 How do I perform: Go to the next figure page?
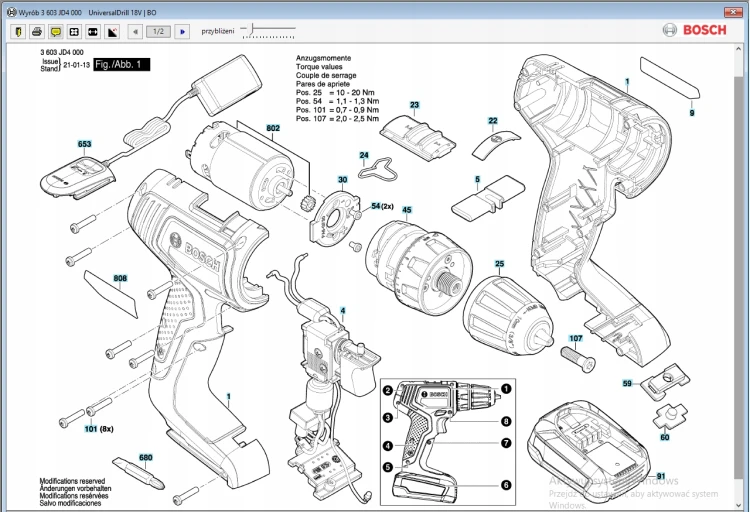click(x=182, y=32)
